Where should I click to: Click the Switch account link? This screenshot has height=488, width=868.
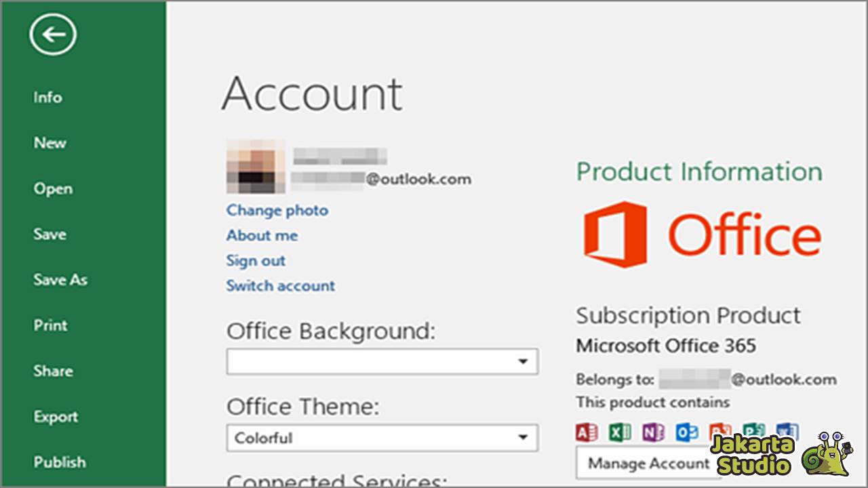[x=281, y=285]
